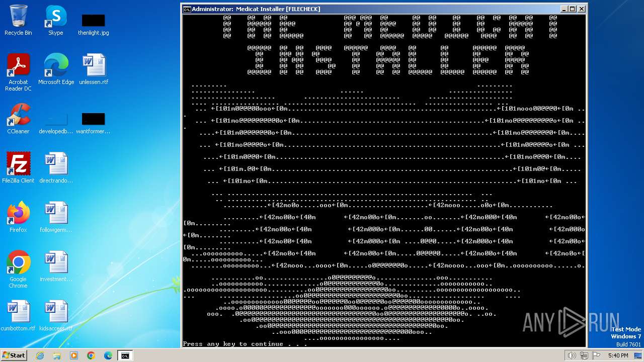Screen dimensions: 644x362
Task: Minimize the Medicat Installer window
Action: point(565,9)
